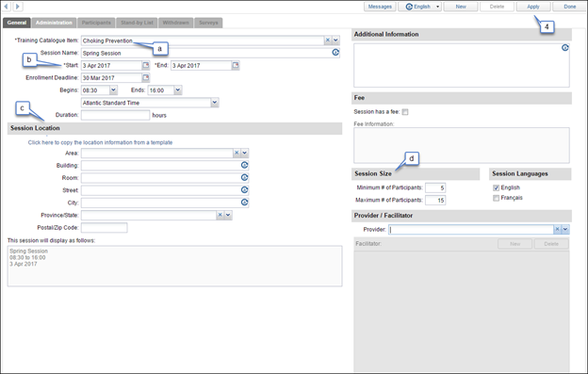Switch to the Administration tab
The image size is (588, 374).
pyautogui.click(x=54, y=23)
